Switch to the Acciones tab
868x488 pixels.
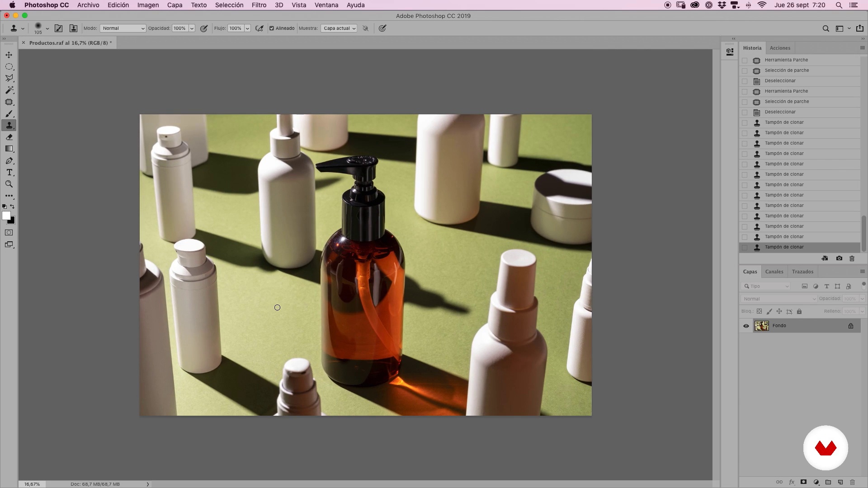[780, 48]
